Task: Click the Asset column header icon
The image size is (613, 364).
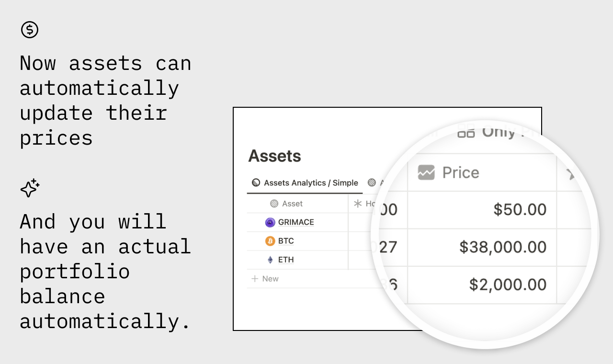Action: [274, 204]
